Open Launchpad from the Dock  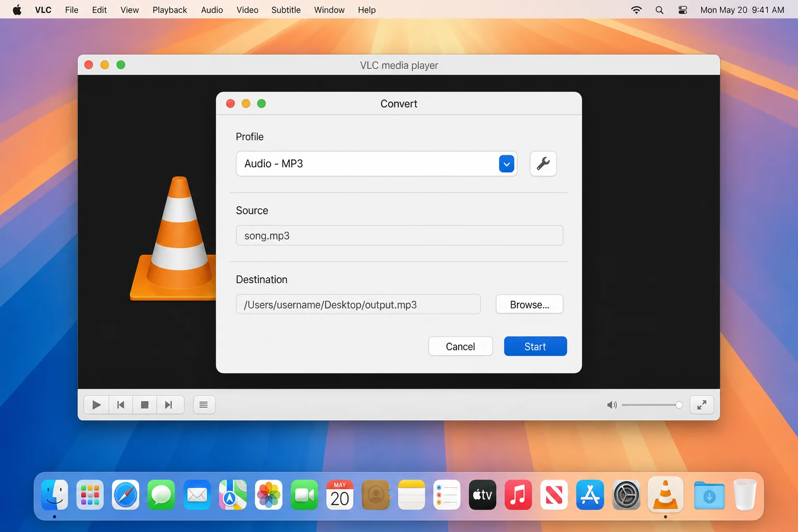point(90,495)
